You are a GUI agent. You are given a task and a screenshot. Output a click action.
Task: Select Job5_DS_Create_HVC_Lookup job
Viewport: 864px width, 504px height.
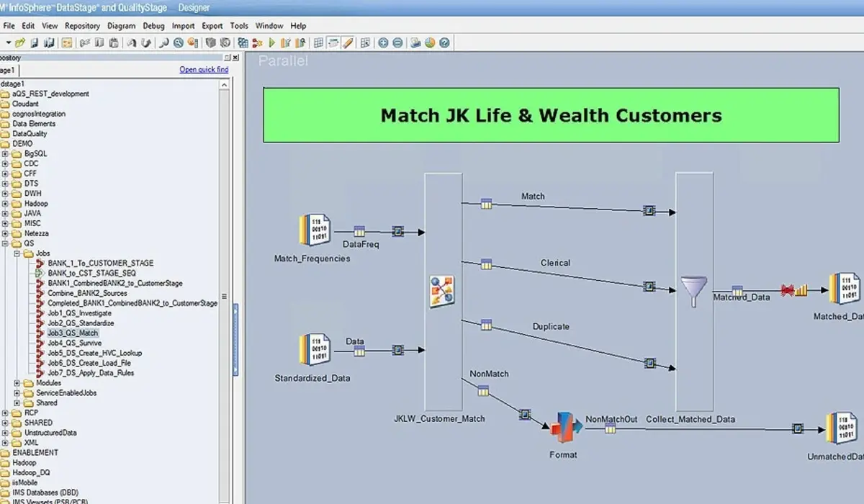[x=94, y=354]
